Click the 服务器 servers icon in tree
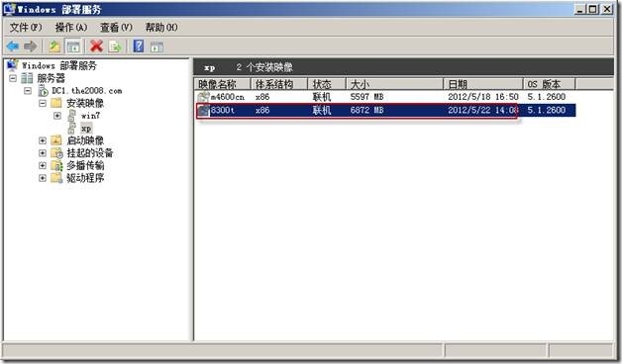Viewport: 622px width, 364px height. [27, 78]
